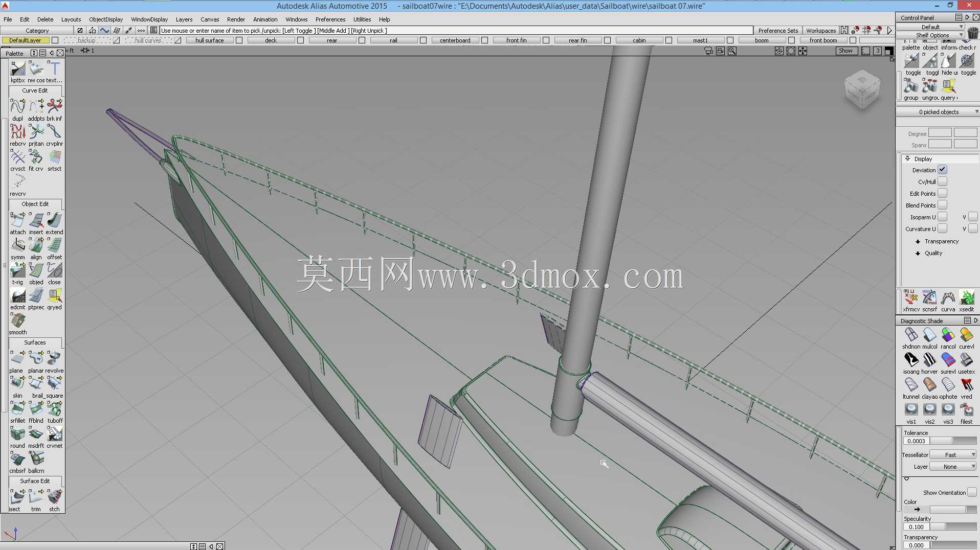Enable the Curvature U checkbox

942,228
